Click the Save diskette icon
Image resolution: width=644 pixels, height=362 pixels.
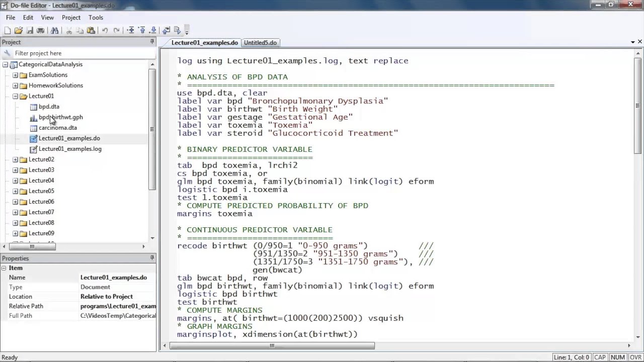pos(30,31)
